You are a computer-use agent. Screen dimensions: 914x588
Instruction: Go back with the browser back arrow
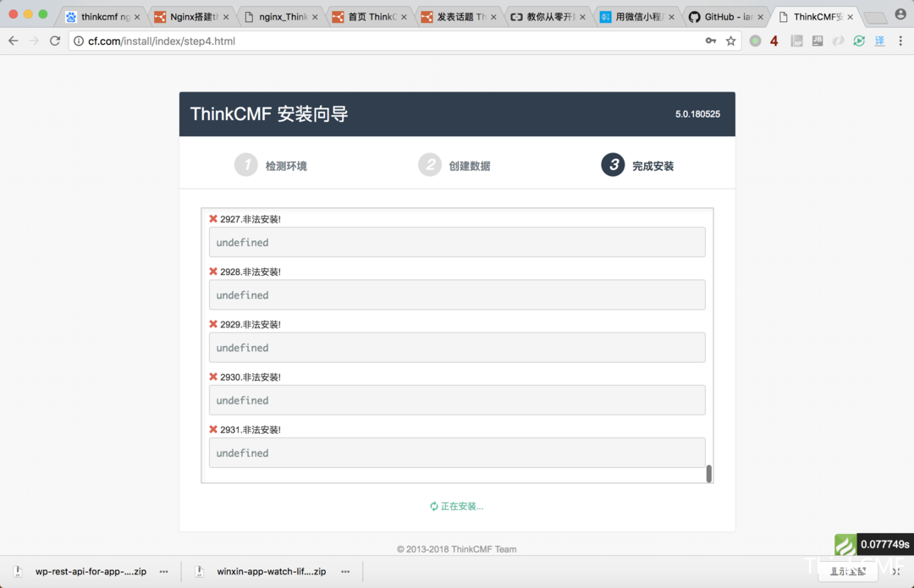coord(14,41)
